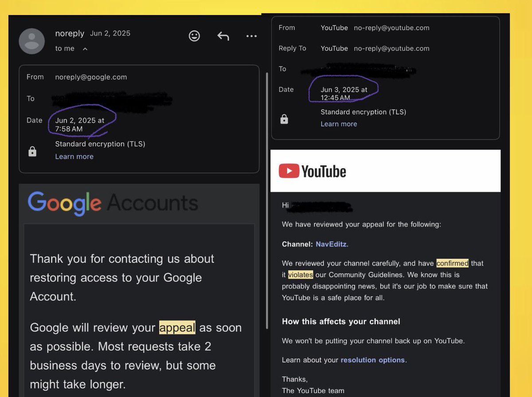Viewport: 532px width, 397px height.
Task: Click the 'Standard encryption (TLS)' text under Jun 3 date
Action: tap(364, 112)
